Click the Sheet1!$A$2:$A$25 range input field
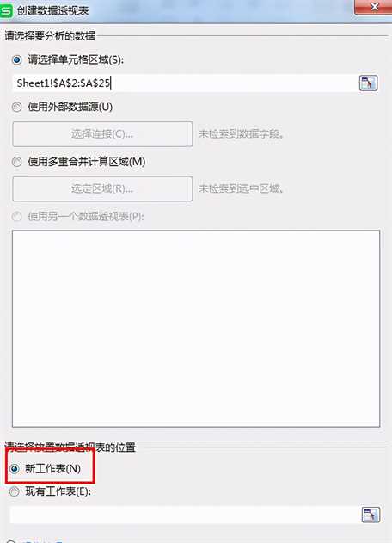This screenshot has width=392, height=543. (x=185, y=83)
